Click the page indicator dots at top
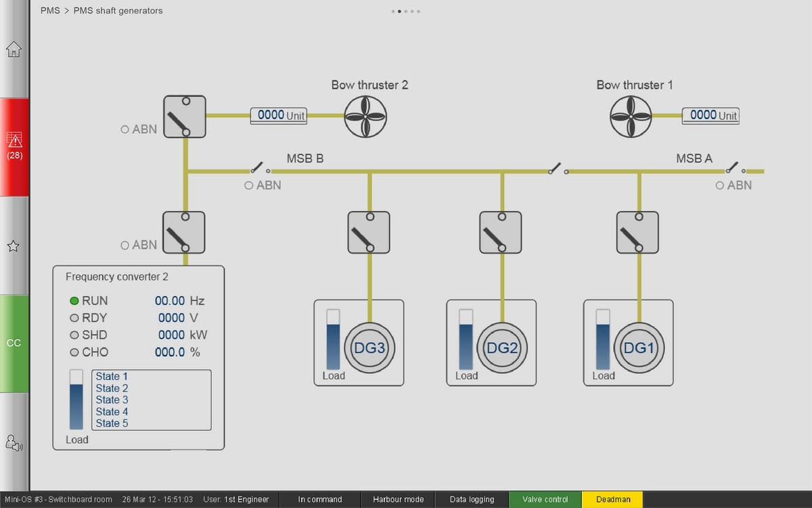This screenshot has width=812, height=508. [406, 12]
